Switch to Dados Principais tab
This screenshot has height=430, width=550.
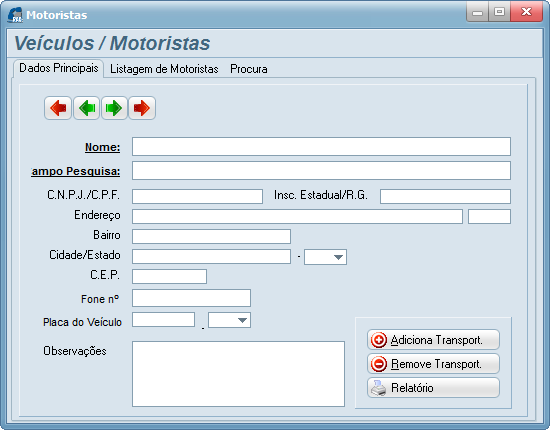(x=59, y=68)
